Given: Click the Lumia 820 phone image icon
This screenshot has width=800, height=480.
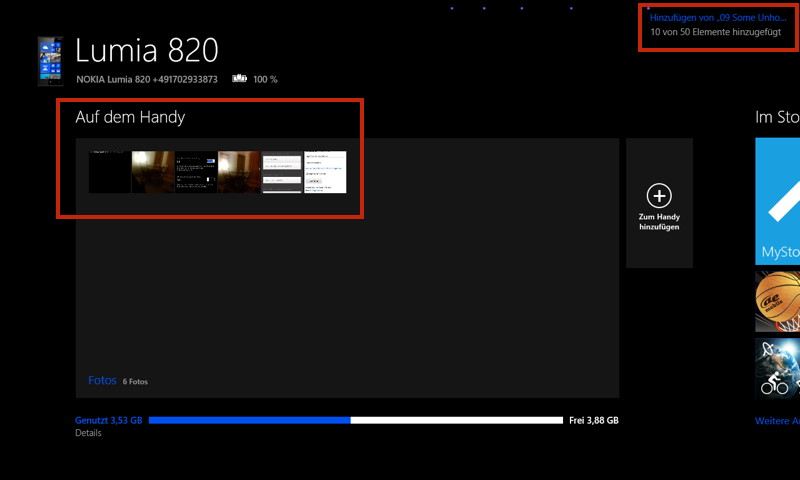Looking at the screenshot, I should click(x=51, y=61).
